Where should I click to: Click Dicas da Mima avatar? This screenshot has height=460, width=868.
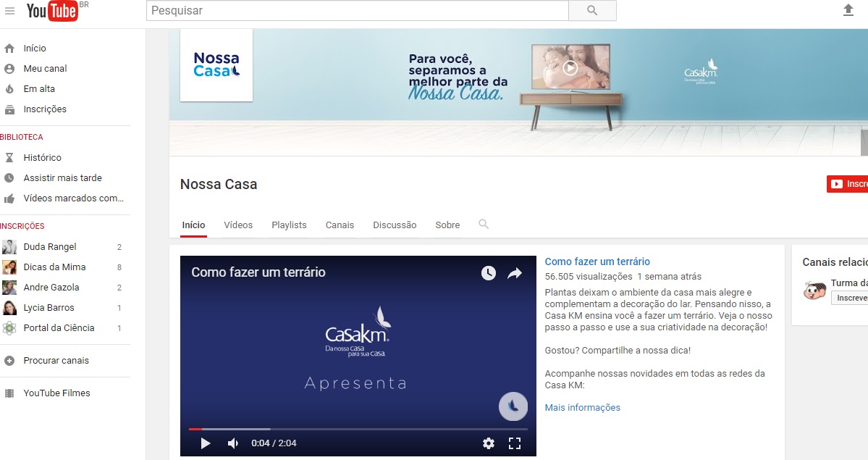click(x=9, y=267)
